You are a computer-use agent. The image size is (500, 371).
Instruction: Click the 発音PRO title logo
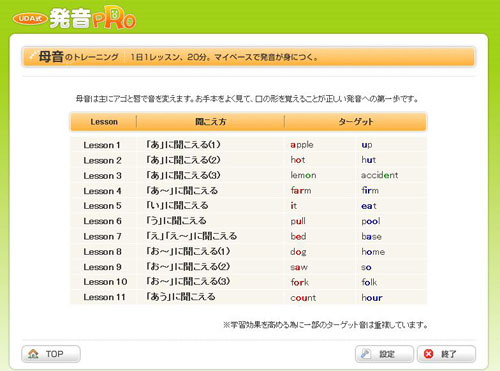[x=93, y=18]
